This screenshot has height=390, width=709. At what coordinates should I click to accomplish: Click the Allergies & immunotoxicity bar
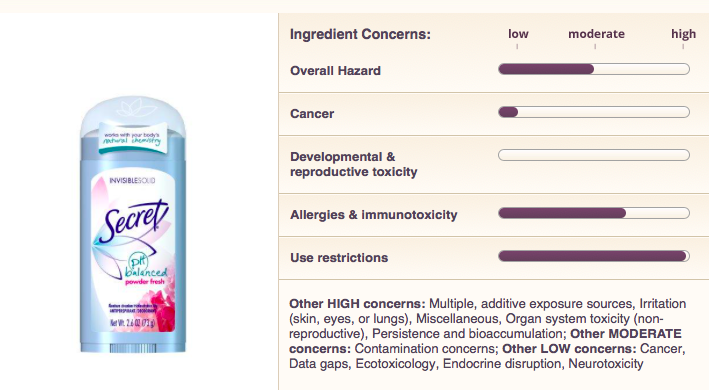[x=594, y=213]
